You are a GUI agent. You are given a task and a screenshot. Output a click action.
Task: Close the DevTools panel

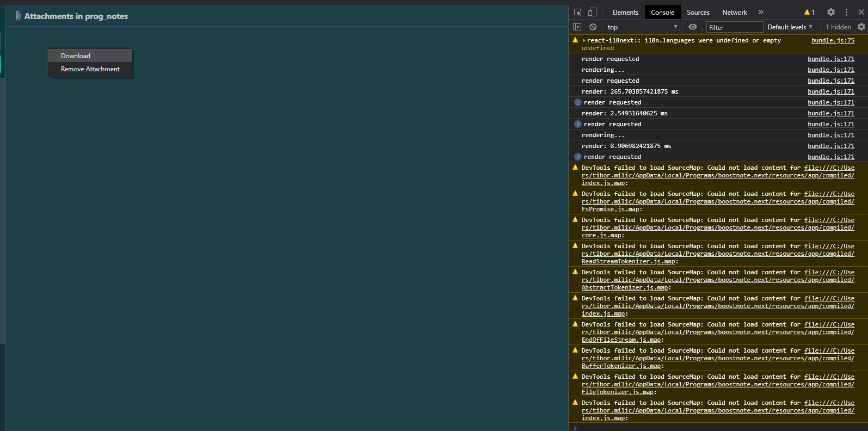tap(861, 12)
